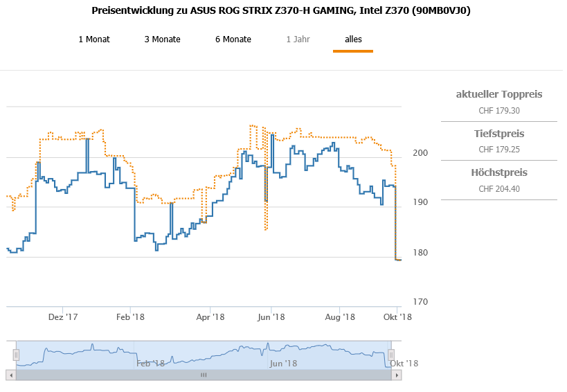The height and width of the screenshot is (392, 567).
Task: Click the Okt '18 label in the navigator
Action: 404,364
